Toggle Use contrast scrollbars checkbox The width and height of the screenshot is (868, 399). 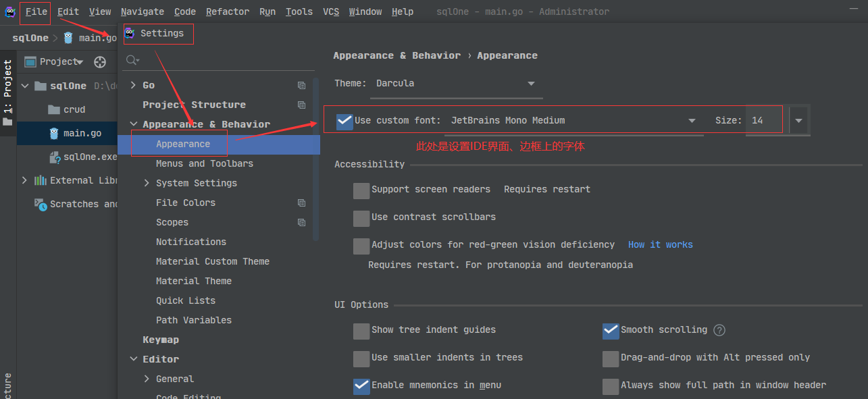pos(361,218)
